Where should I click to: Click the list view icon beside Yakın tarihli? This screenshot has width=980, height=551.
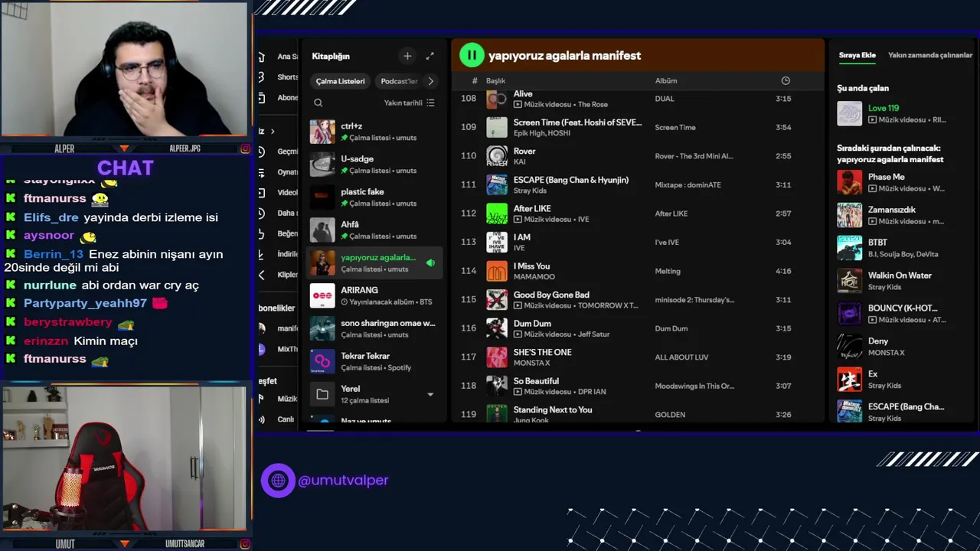[430, 103]
